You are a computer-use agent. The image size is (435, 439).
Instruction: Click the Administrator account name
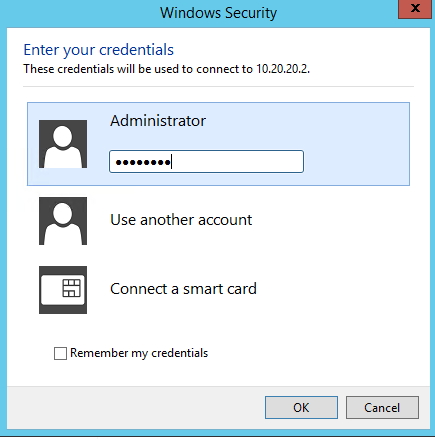[x=158, y=121]
